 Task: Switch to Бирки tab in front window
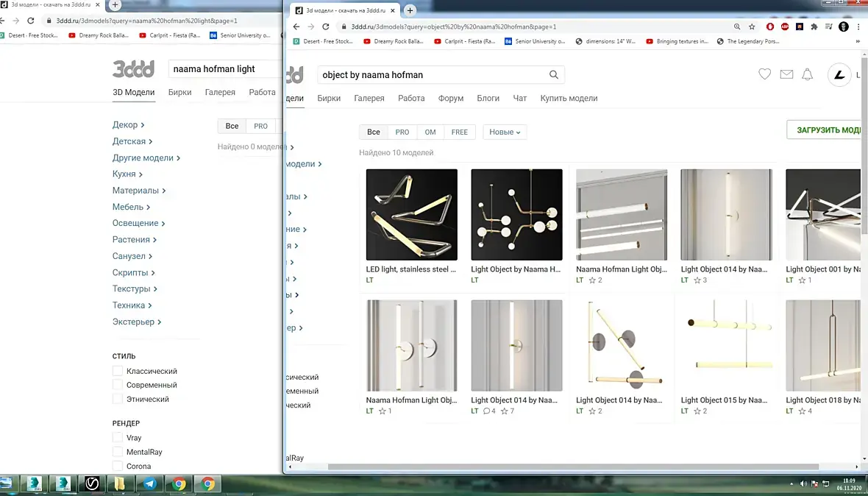(329, 98)
